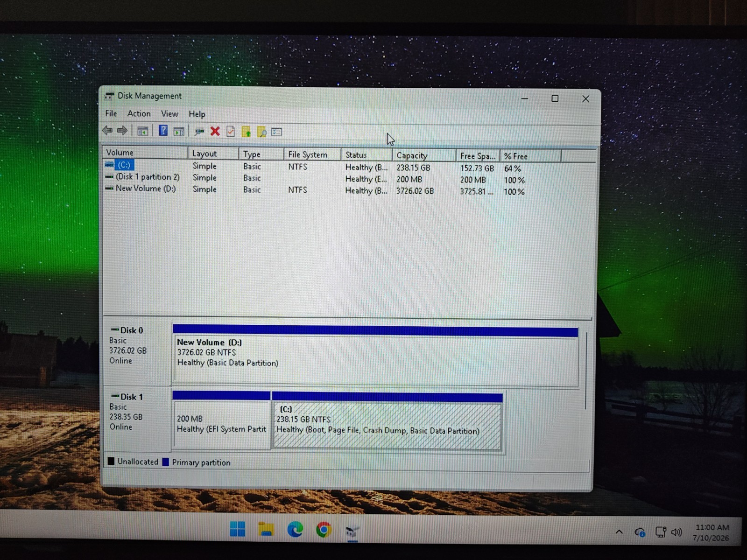Toggle the Show/Hide Console Tree icon
Viewport: 747px width, 560px height.
(x=143, y=131)
